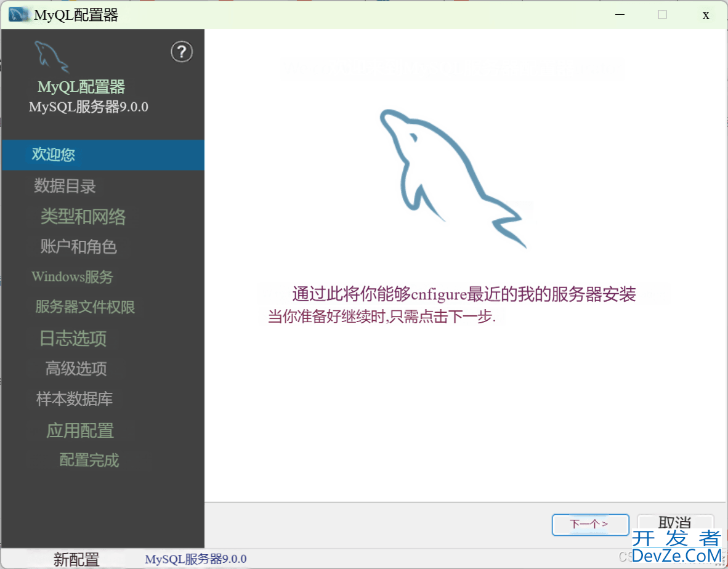Viewport: 728px width, 569px height.
Task: Open the 配置完成 step
Action: [x=89, y=460]
